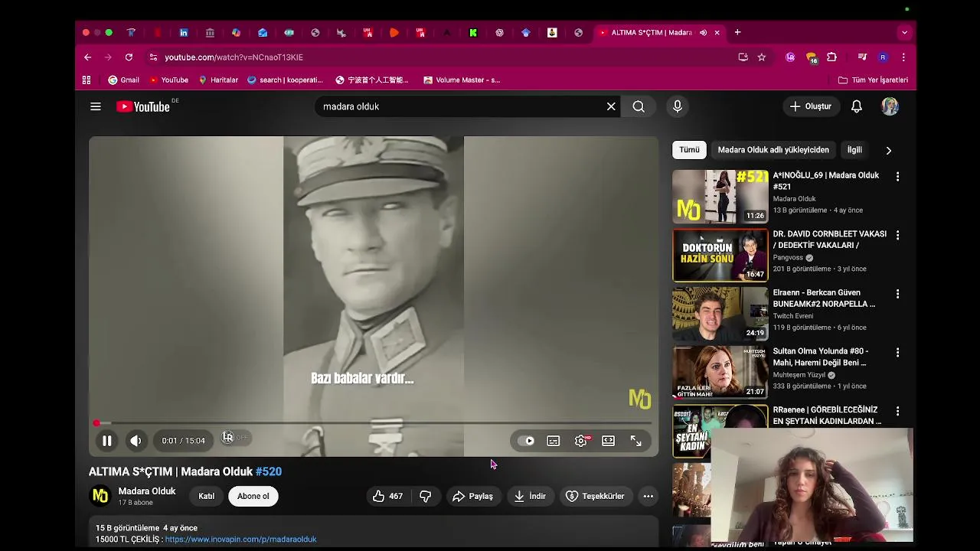This screenshot has height=551, width=980.
Task: Open the account avatar menu
Action: click(890, 106)
